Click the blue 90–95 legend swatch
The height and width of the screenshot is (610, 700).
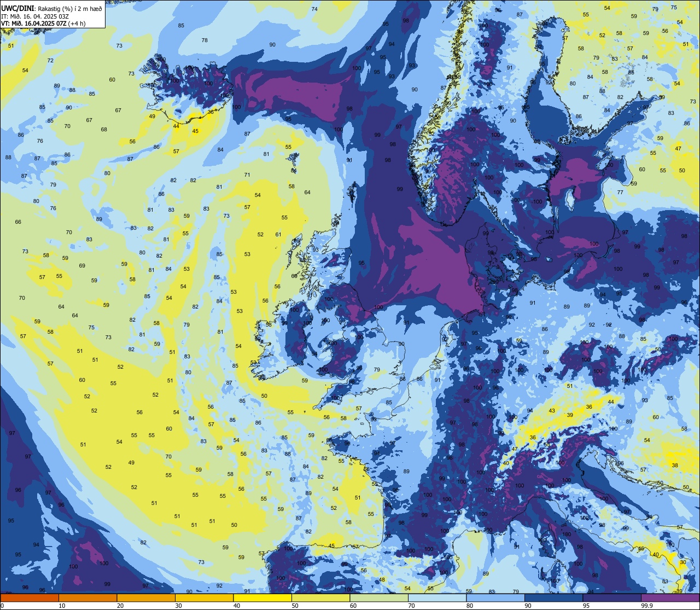553,597
